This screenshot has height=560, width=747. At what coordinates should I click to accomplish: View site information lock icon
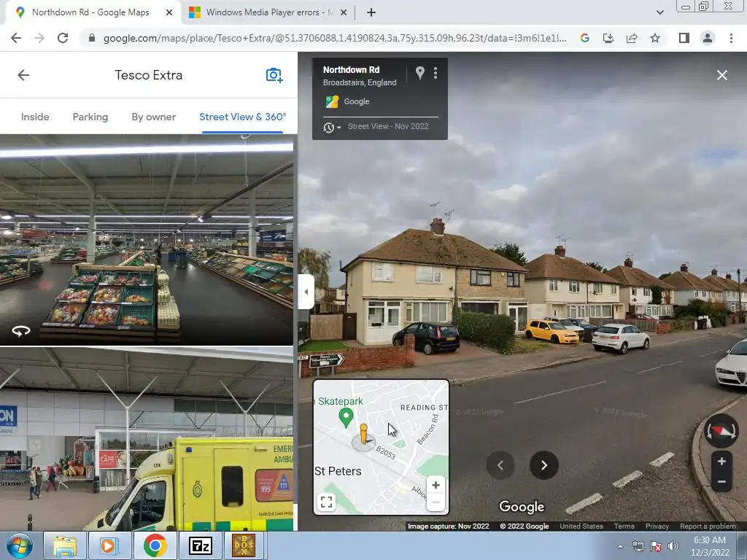tap(91, 38)
